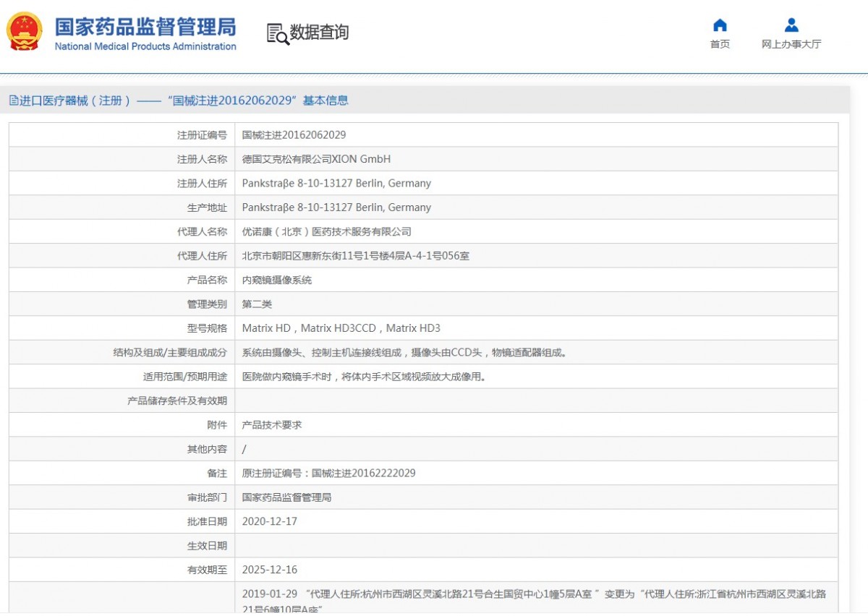Click the national emblem logo
This screenshot has width=868, height=616.
[25, 32]
